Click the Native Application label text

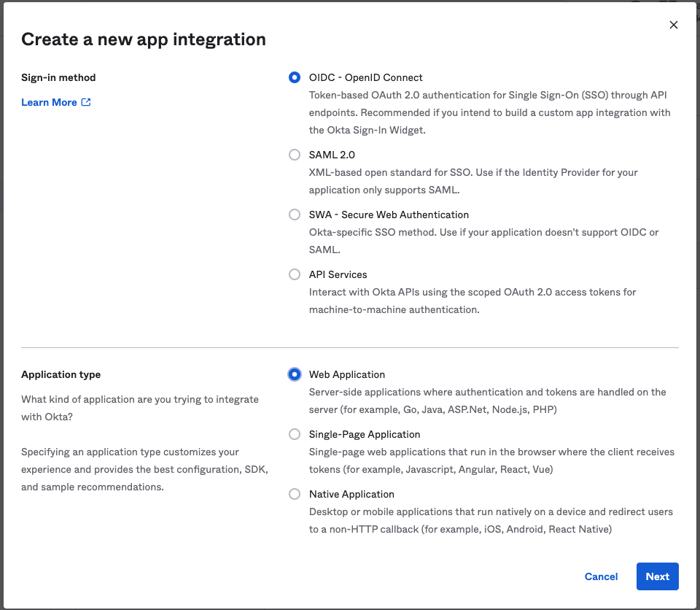(x=351, y=494)
